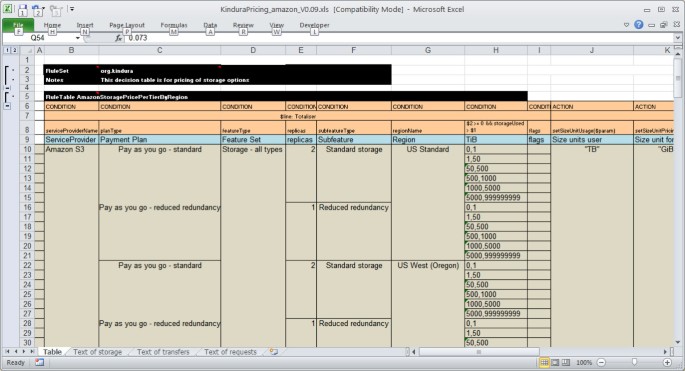Screen dimensions: 685x371
Task: Click the Feature Set header cell
Action: coord(253,140)
